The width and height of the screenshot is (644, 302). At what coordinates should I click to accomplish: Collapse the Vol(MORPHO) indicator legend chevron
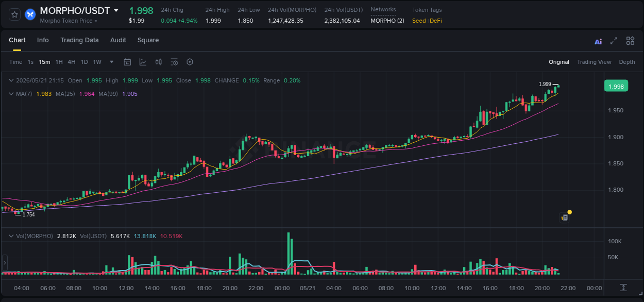click(x=11, y=236)
